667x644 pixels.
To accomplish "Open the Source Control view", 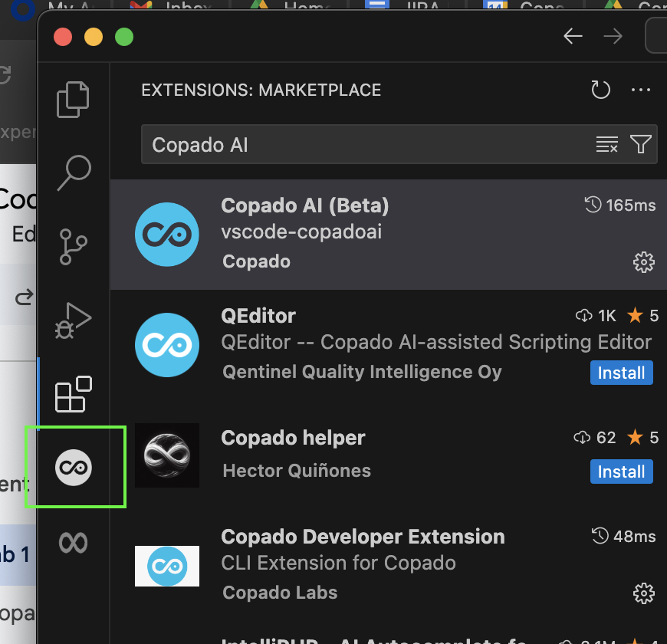I will click(73, 247).
